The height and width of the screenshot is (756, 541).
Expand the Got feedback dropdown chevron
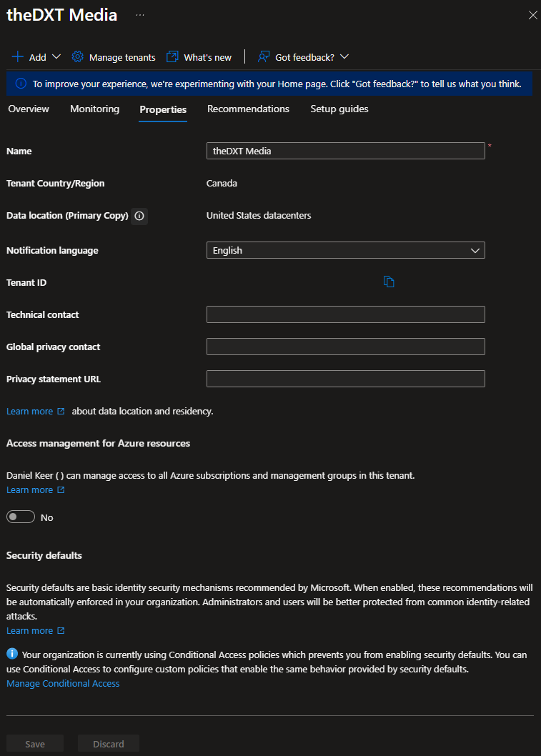pyautogui.click(x=344, y=57)
